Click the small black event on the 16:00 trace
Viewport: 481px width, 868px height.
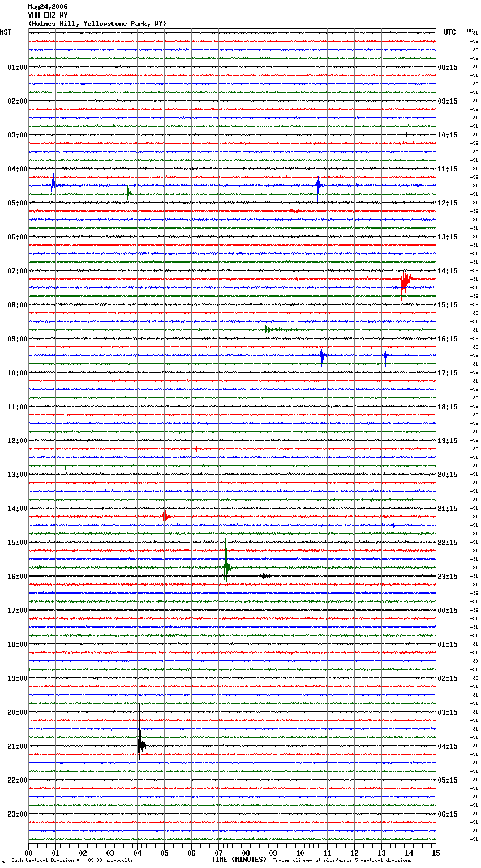tap(265, 576)
